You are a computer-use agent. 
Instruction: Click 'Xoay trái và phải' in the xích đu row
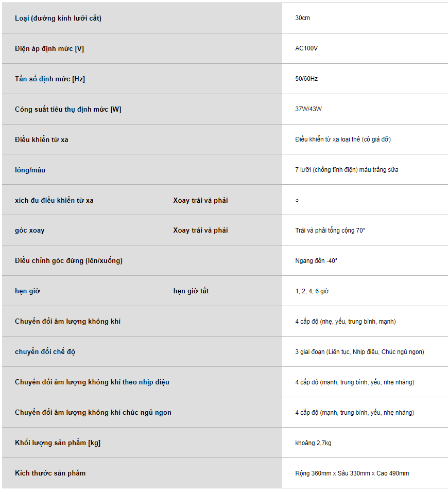click(200, 200)
